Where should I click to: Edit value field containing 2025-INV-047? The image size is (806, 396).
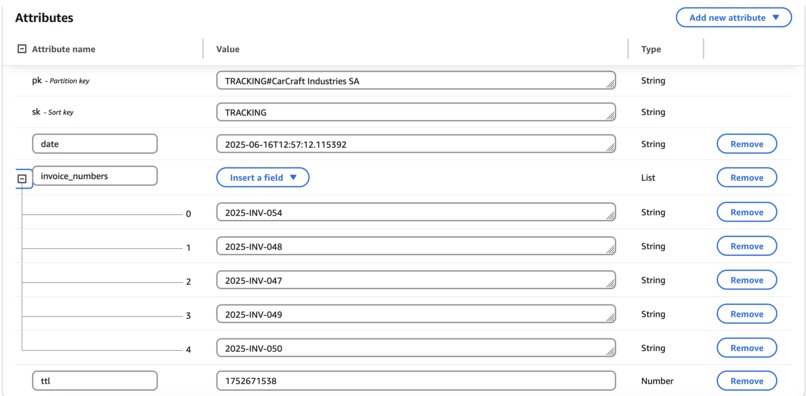(x=416, y=280)
